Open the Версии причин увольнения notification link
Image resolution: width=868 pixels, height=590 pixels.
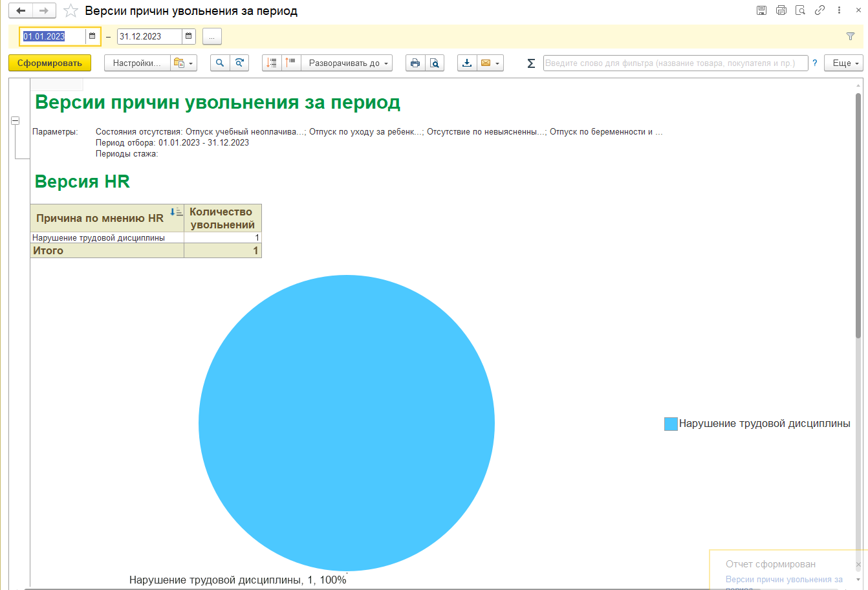pos(784,580)
